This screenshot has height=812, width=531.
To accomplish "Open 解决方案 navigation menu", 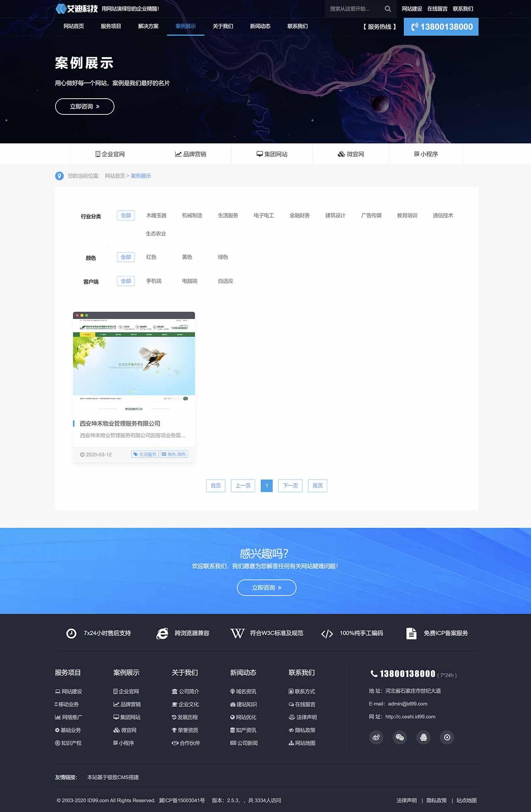I will click(148, 26).
